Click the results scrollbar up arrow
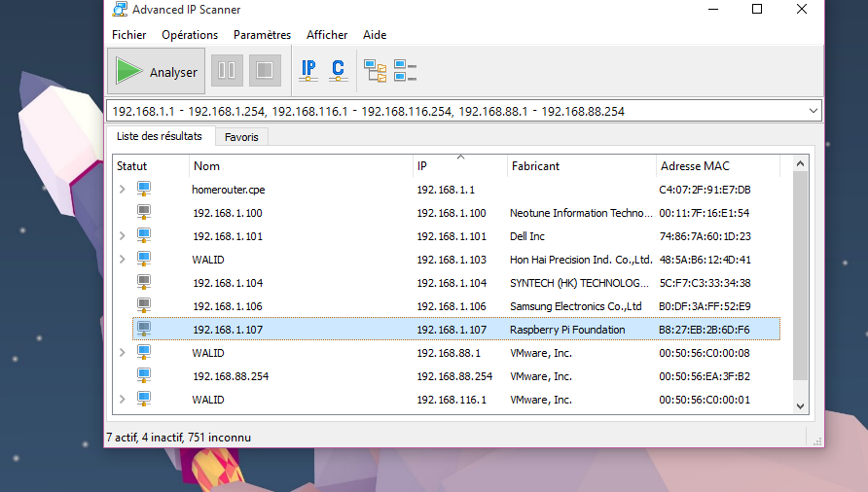868x492 pixels. pos(800,163)
